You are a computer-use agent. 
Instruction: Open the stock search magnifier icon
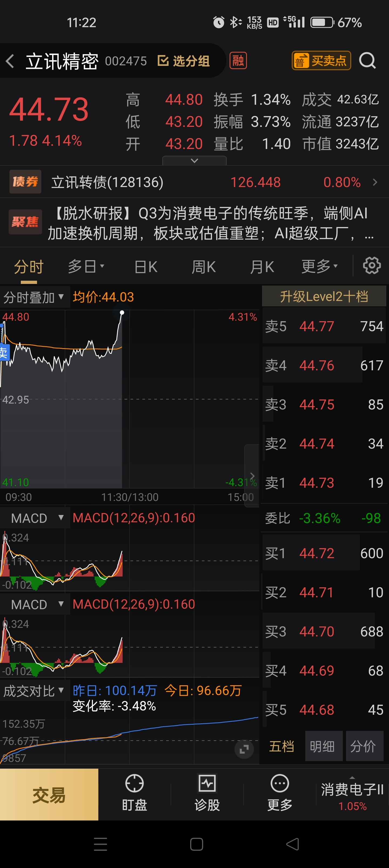point(367,61)
